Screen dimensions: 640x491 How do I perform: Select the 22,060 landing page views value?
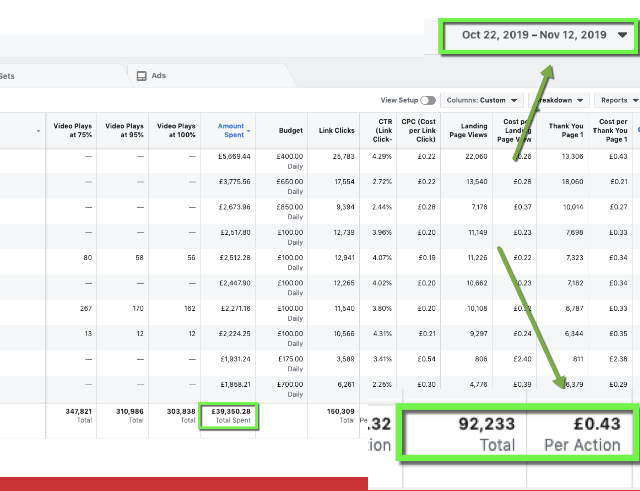[476, 156]
